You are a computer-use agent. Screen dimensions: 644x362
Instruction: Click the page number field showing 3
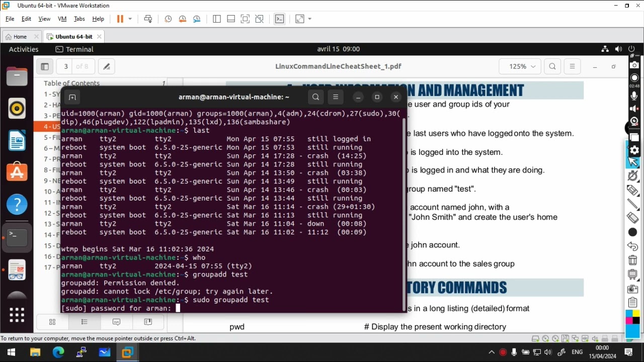(x=66, y=66)
